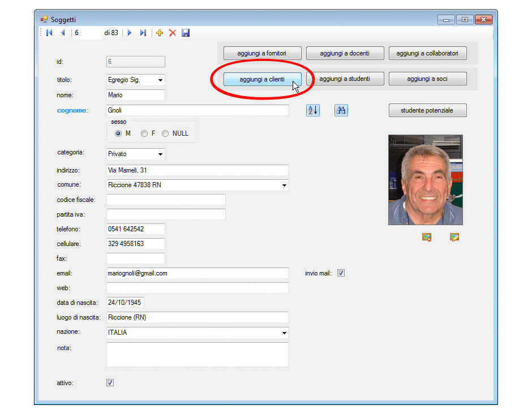Go to the previous record

(x=63, y=33)
